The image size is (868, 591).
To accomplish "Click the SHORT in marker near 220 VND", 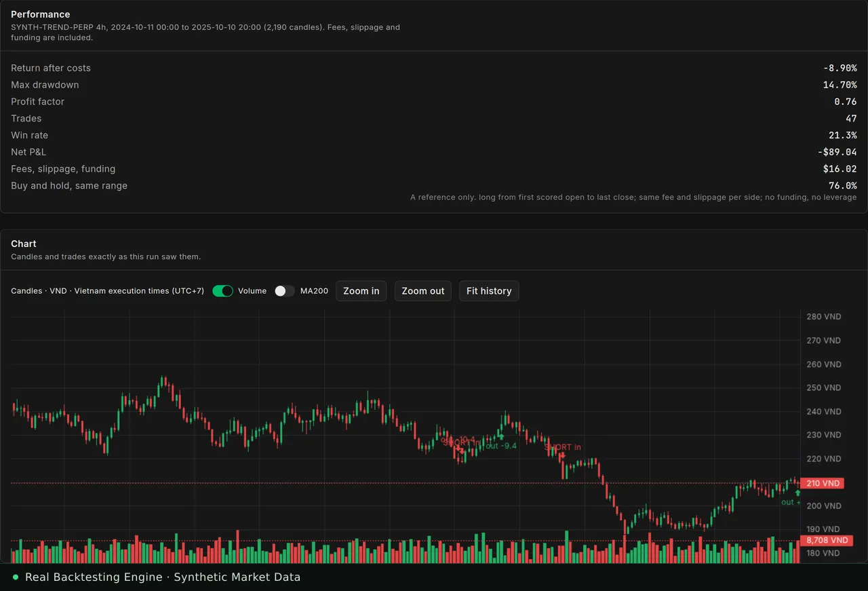I will [x=563, y=447].
